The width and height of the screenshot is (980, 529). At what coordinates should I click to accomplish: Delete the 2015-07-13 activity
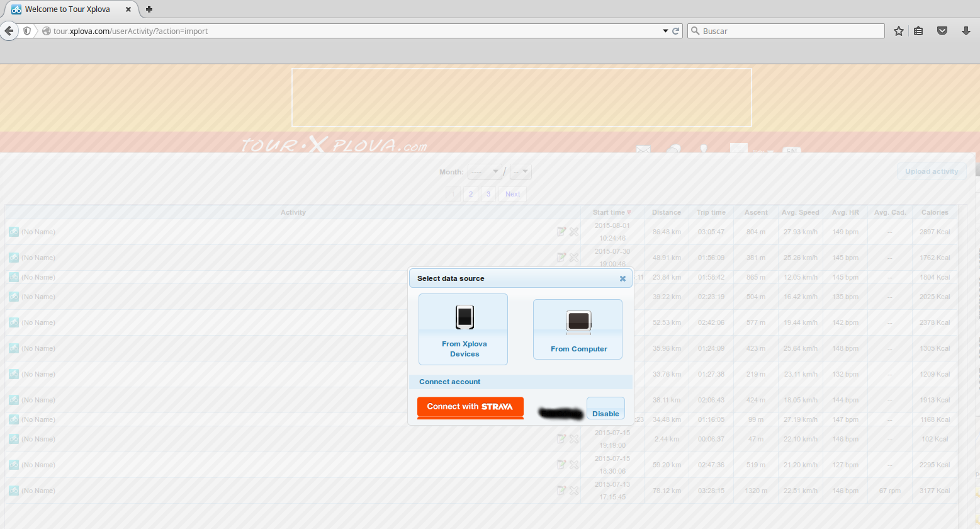(574, 491)
